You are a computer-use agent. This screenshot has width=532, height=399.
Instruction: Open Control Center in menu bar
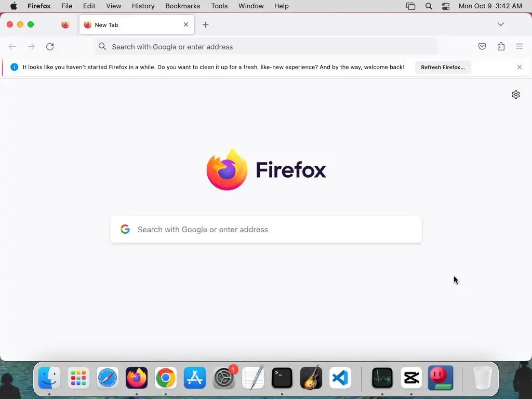tap(445, 6)
